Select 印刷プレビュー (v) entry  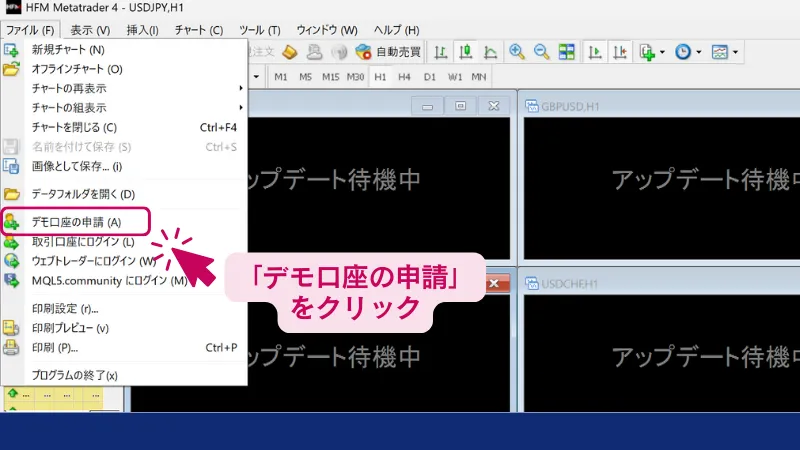tap(123, 328)
